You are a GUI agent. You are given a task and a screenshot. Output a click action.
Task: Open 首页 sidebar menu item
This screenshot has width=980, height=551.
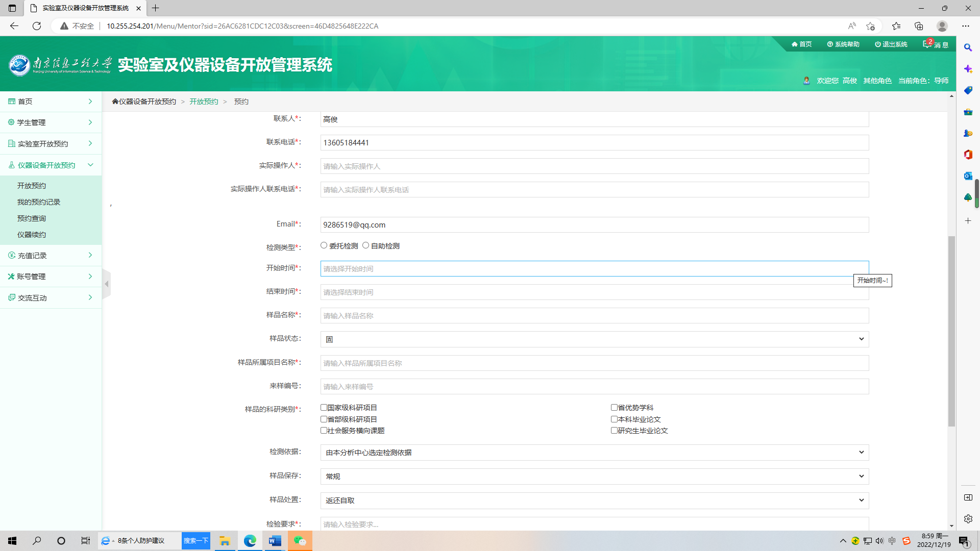pyautogui.click(x=51, y=102)
